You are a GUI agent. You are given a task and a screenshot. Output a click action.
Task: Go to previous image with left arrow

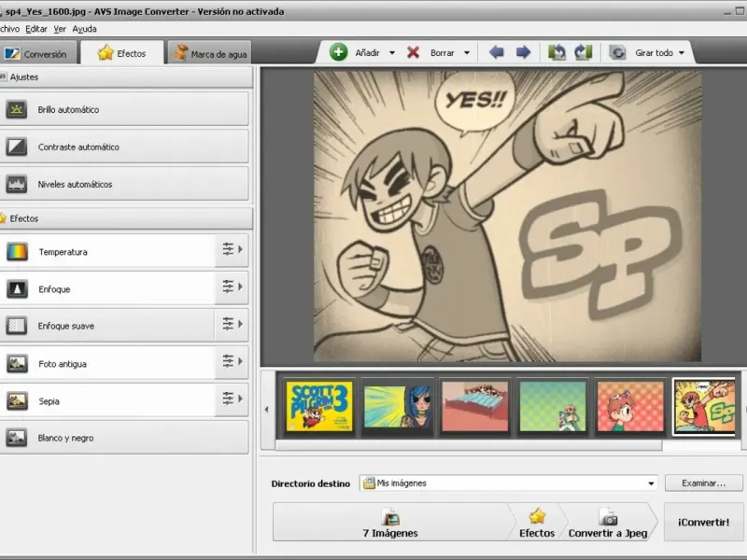tap(497, 52)
